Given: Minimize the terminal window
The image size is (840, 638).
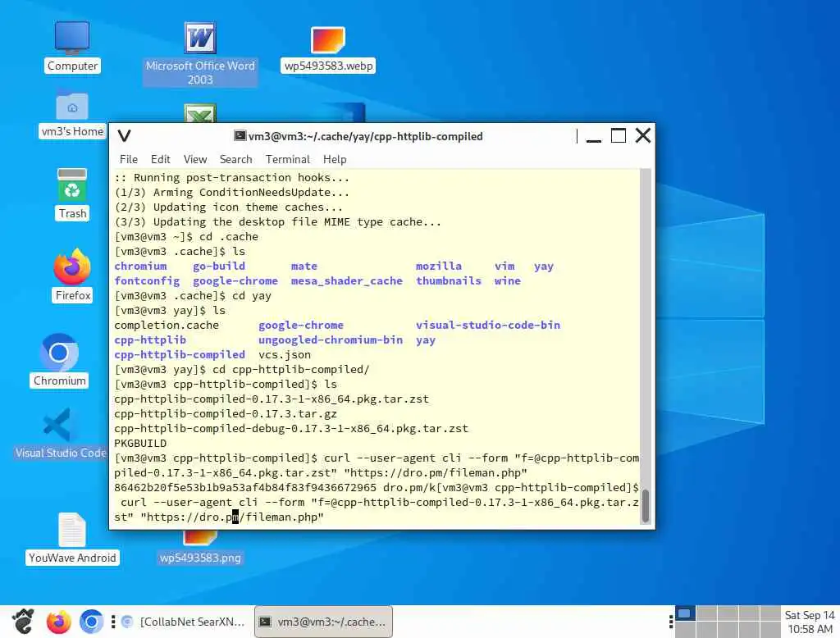Looking at the screenshot, I should [x=594, y=136].
